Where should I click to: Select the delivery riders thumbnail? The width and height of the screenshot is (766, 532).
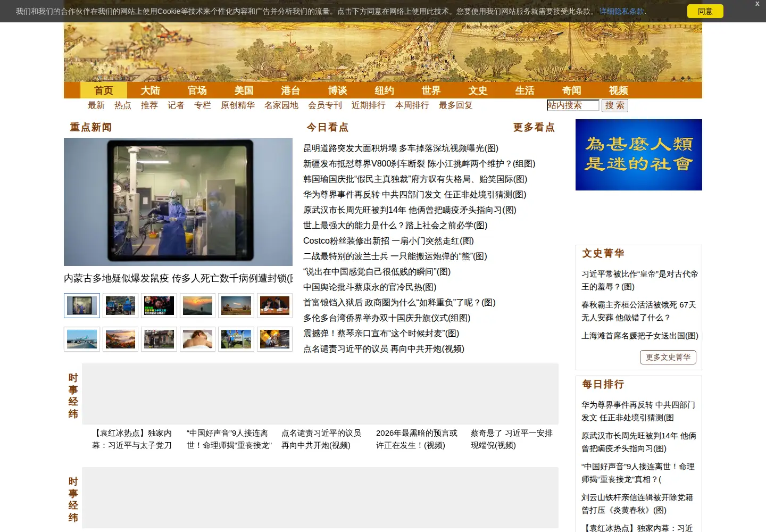coord(120,306)
